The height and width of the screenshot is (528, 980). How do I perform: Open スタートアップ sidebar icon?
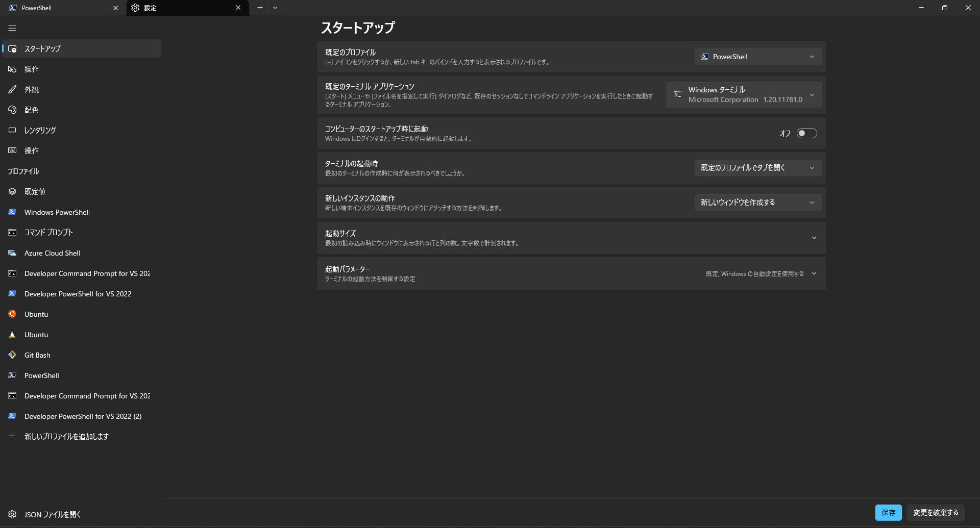coord(12,49)
